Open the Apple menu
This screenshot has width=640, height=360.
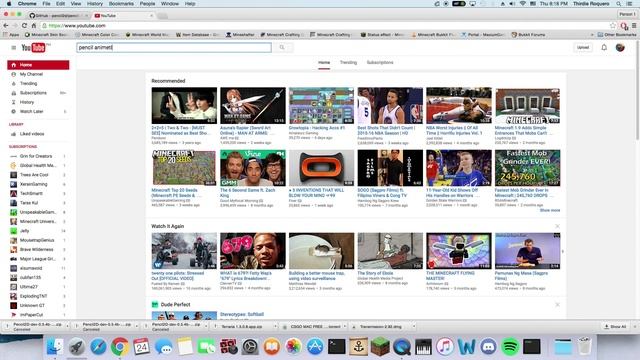coord(9,4)
